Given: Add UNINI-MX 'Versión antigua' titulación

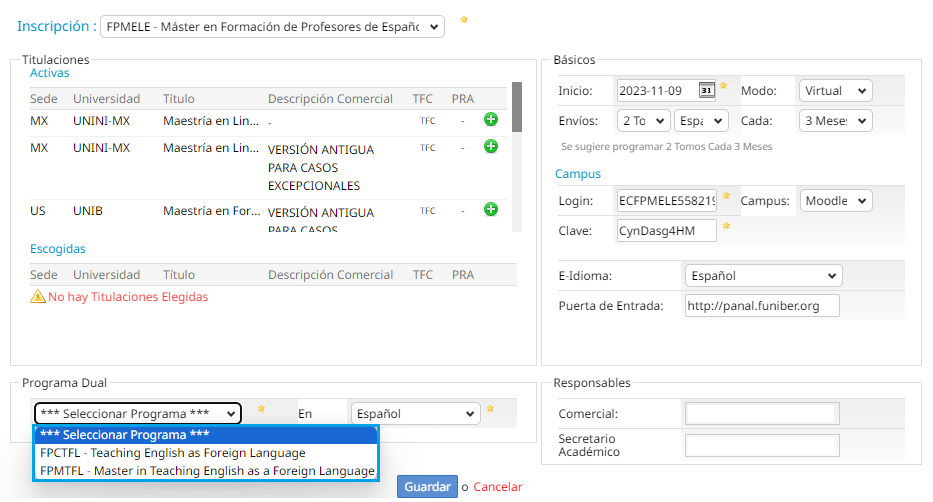Looking at the screenshot, I should (x=490, y=147).
